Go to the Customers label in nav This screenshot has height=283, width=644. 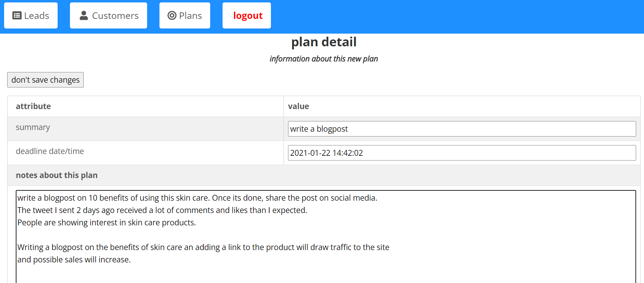pos(115,16)
